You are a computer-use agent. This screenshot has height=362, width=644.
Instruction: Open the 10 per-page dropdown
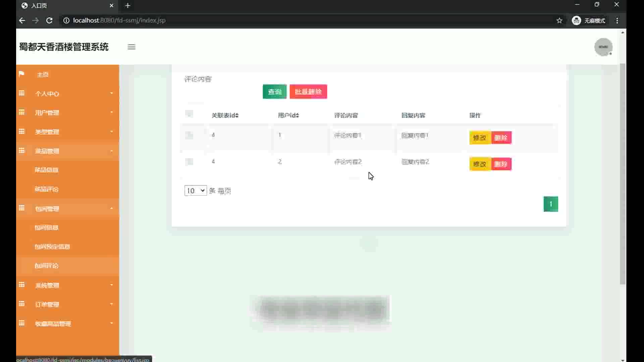[196, 191]
